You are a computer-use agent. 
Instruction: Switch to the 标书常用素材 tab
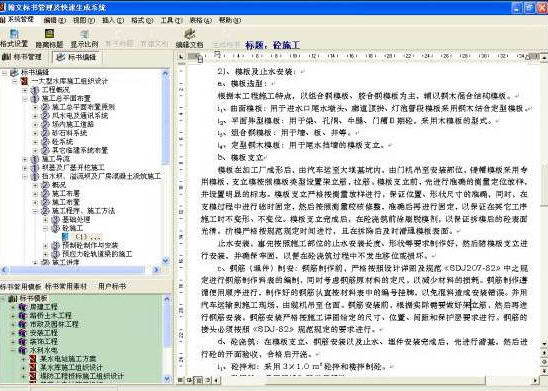point(66,287)
